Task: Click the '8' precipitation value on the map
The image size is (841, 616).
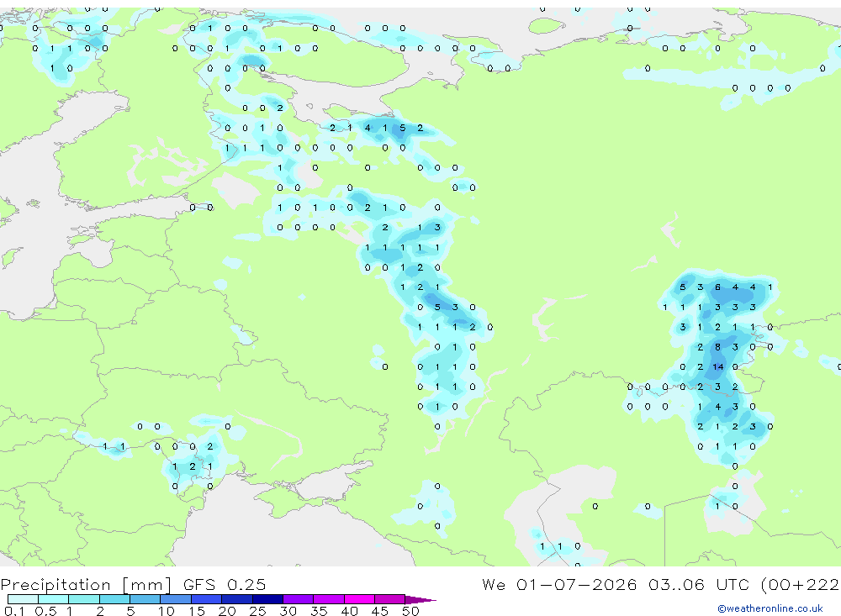Action: (717, 347)
